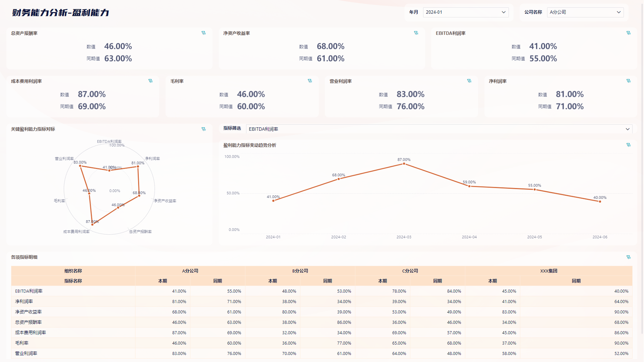The width and height of the screenshot is (644, 362).
Task: Click filter icon on 总资产报酬率 card
Action: 204,33
